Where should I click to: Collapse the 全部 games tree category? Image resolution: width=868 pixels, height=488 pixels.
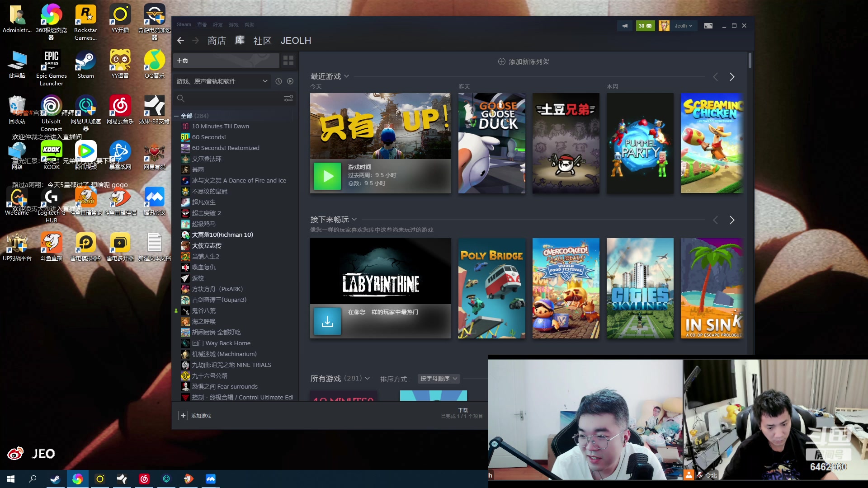[176, 116]
